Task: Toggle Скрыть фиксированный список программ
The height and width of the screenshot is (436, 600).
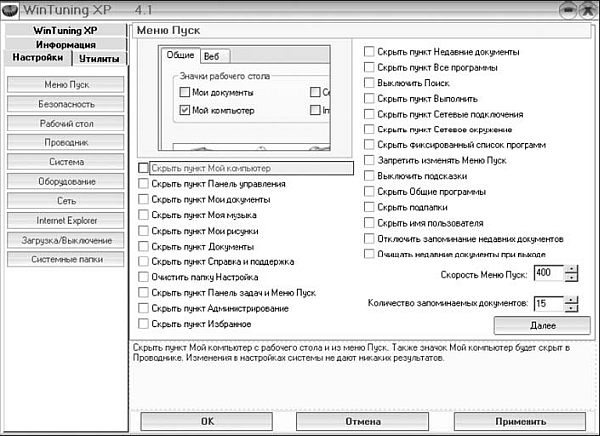Action: point(369,145)
